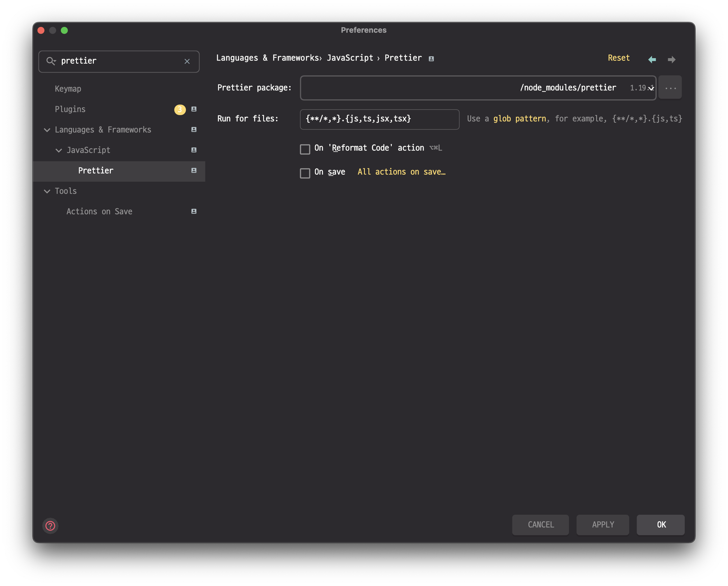
Task: Click project-level icon beside Plugins
Action: [194, 109]
